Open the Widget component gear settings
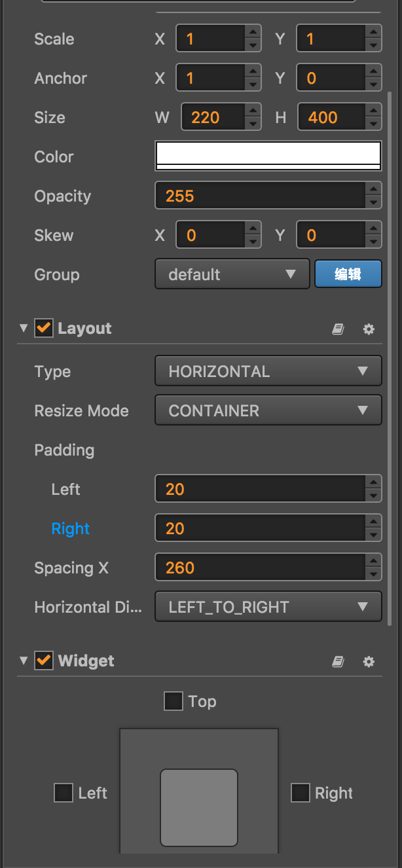 (369, 662)
